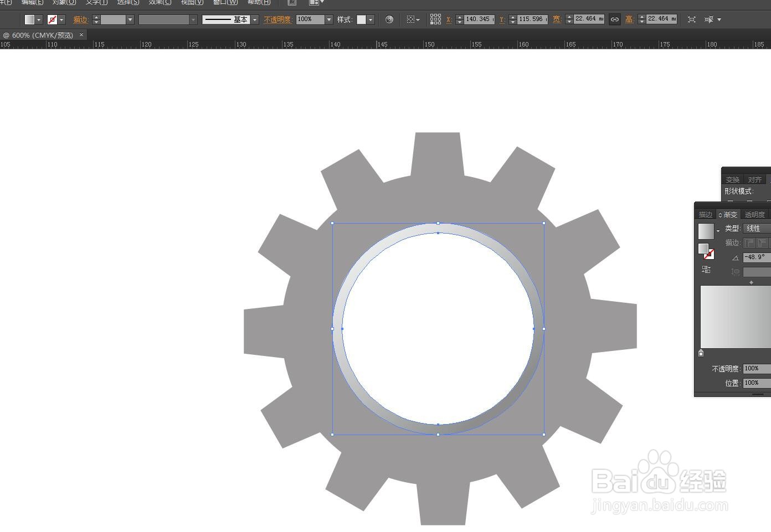Select the left gradient color stop
Viewport: 771px width, 532px height.
tap(701, 353)
